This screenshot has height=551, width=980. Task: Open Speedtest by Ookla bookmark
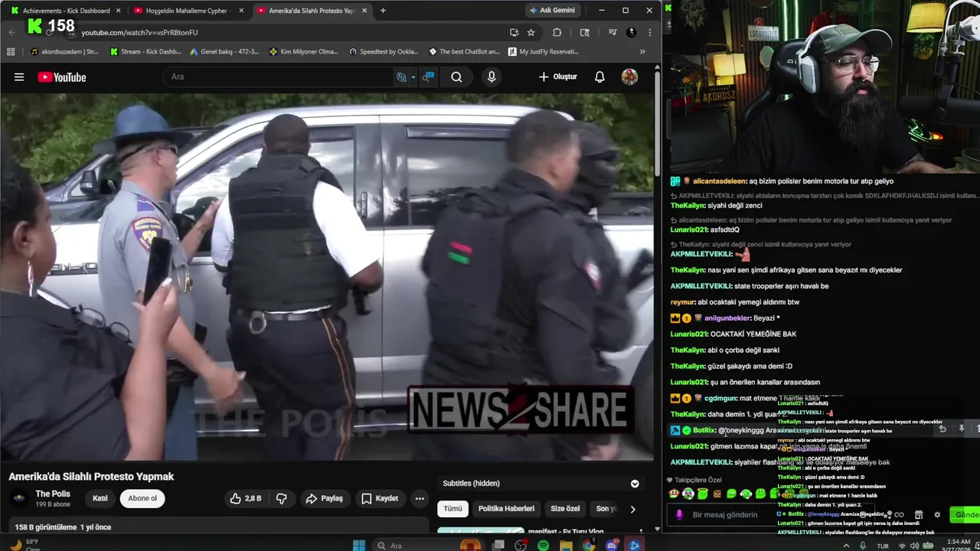click(384, 51)
